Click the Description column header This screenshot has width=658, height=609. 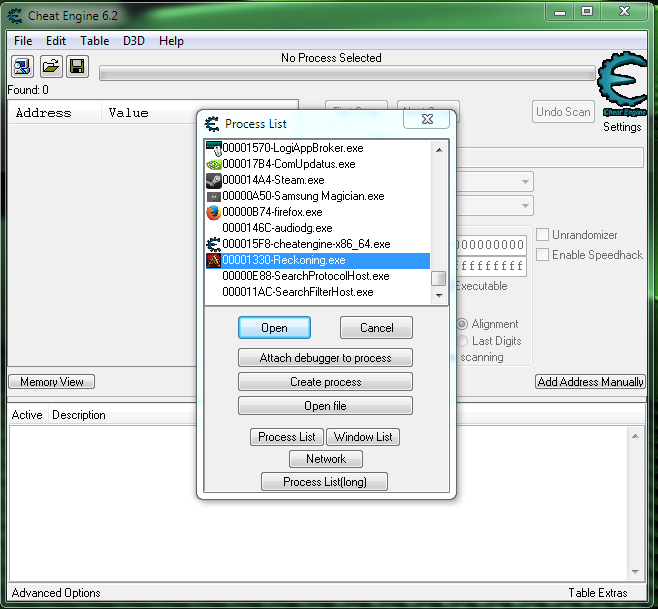tap(79, 415)
